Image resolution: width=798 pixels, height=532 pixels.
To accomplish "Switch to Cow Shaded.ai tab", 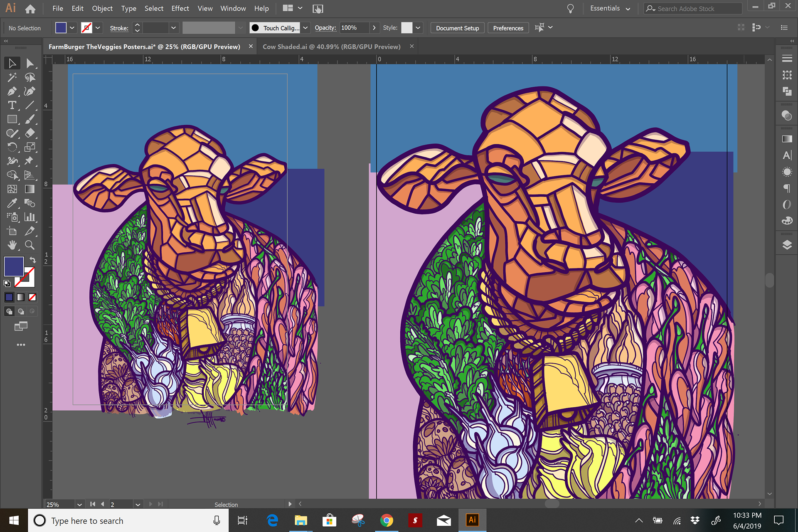I will pyautogui.click(x=332, y=47).
